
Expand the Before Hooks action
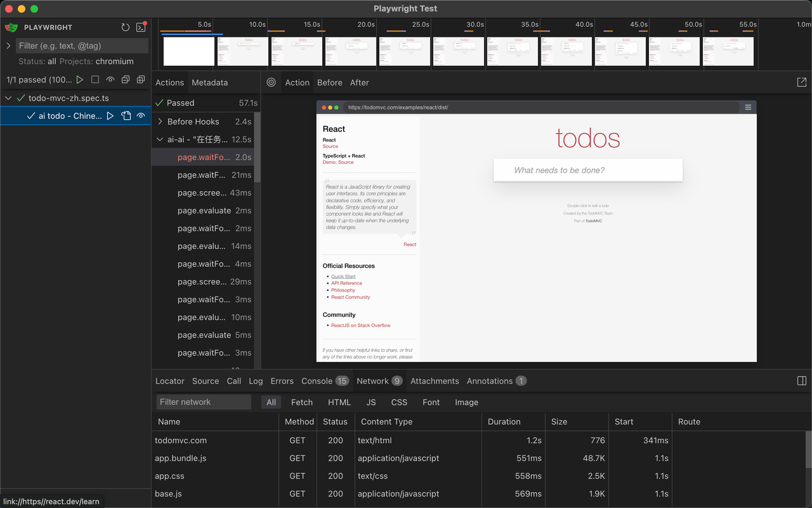[x=160, y=121]
